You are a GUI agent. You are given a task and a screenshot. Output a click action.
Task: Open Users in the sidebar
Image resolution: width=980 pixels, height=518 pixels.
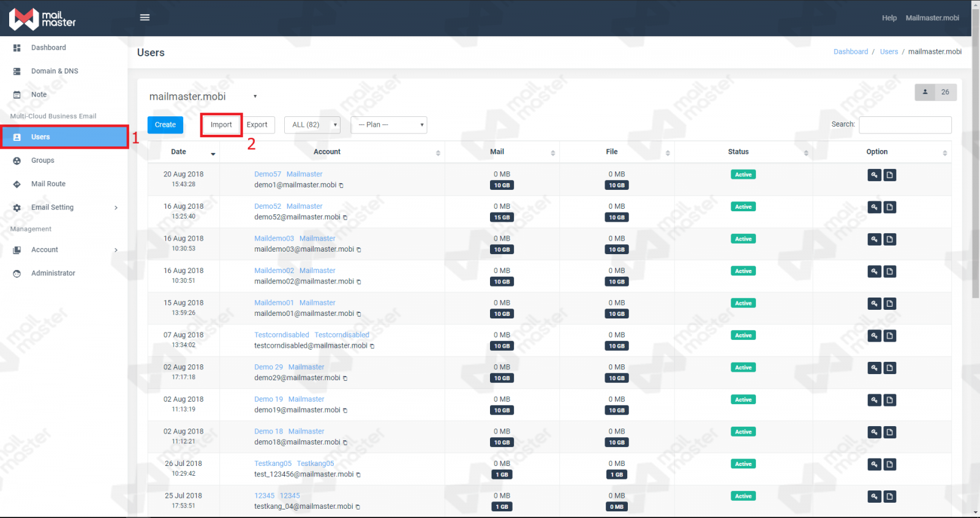pyautogui.click(x=64, y=137)
